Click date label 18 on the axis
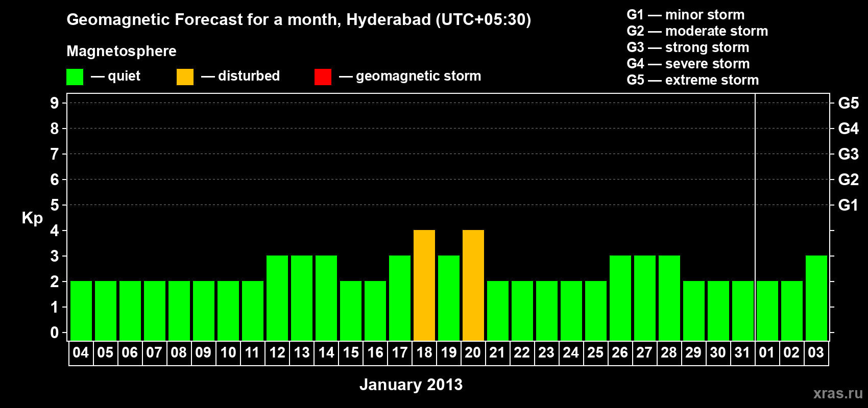This screenshot has height=408, width=868. pos(424,352)
